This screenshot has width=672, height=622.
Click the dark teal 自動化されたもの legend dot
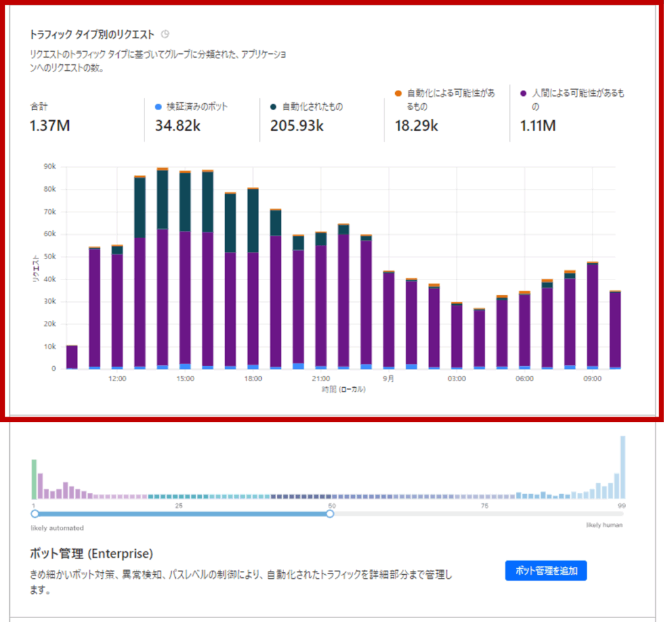(x=272, y=106)
